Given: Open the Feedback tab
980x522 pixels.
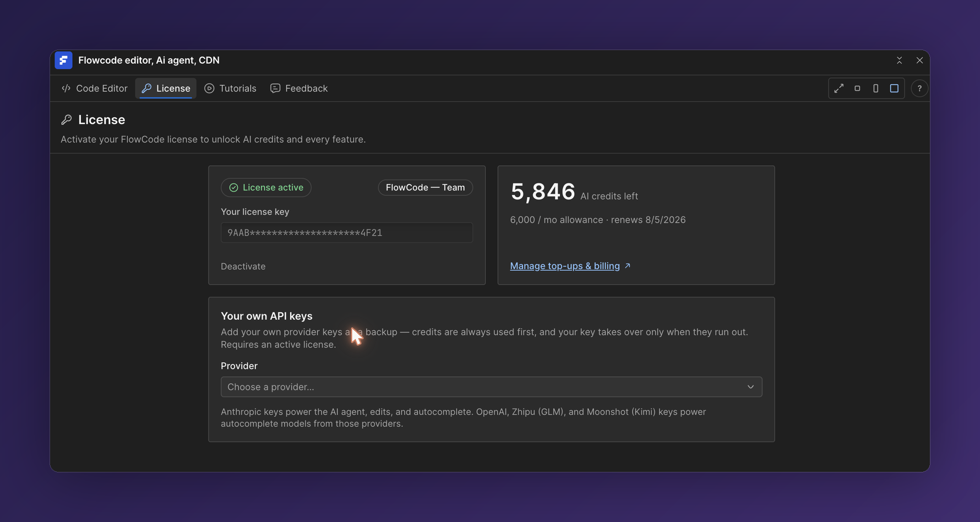Looking at the screenshot, I should 299,89.
